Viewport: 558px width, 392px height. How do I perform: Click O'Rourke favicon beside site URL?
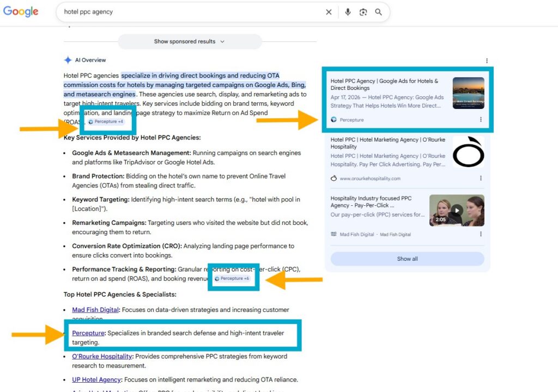pyautogui.click(x=333, y=178)
